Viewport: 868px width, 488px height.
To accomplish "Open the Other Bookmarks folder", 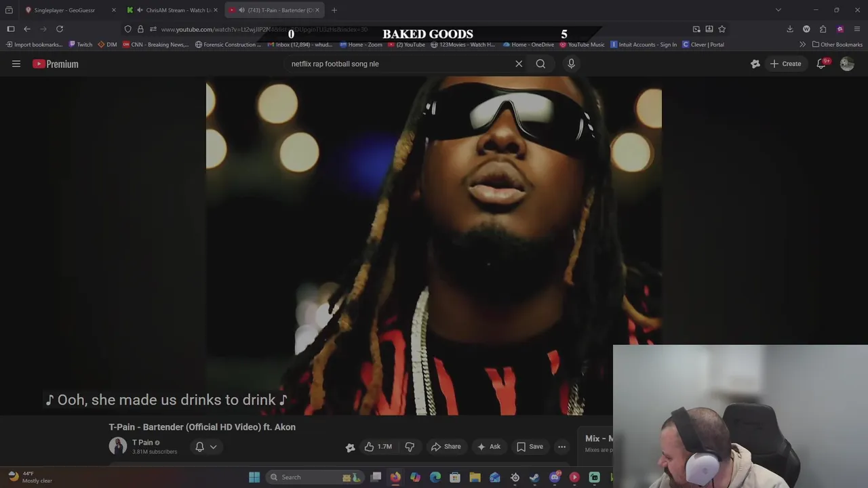I will pos(837,45).
